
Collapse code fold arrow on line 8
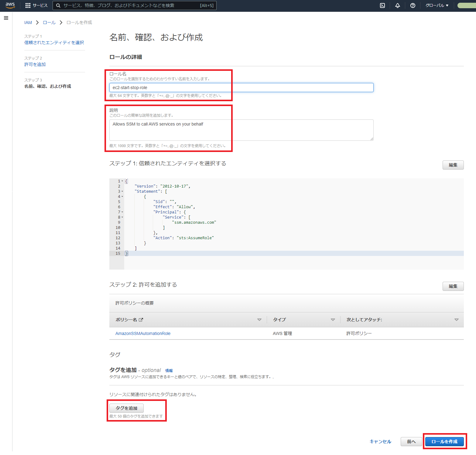pos(122,217)
